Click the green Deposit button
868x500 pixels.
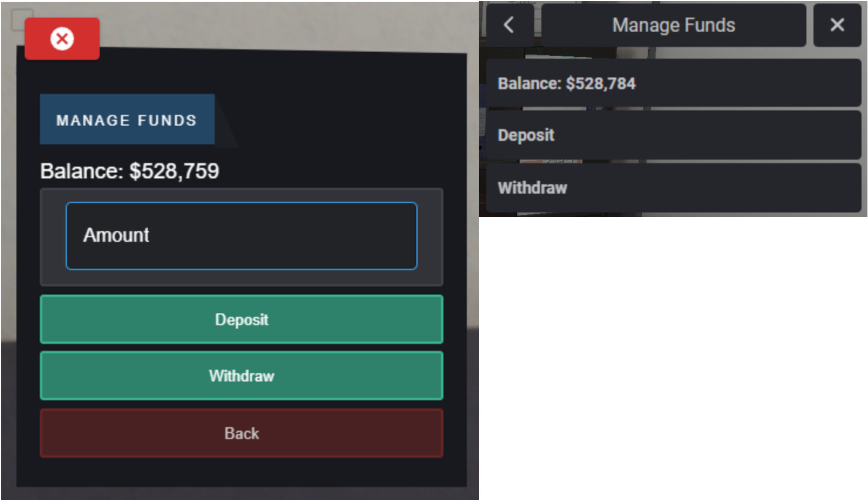[x=241, y=319]
